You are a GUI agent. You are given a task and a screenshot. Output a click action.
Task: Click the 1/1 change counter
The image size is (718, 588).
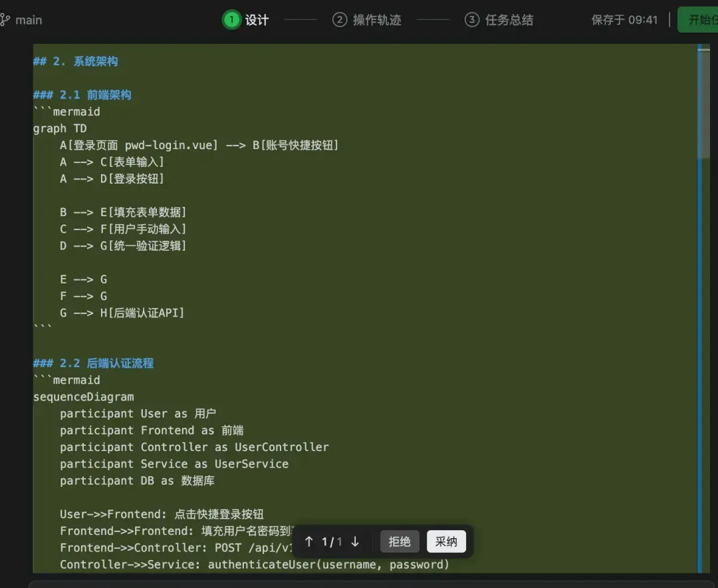pos(332,541)
